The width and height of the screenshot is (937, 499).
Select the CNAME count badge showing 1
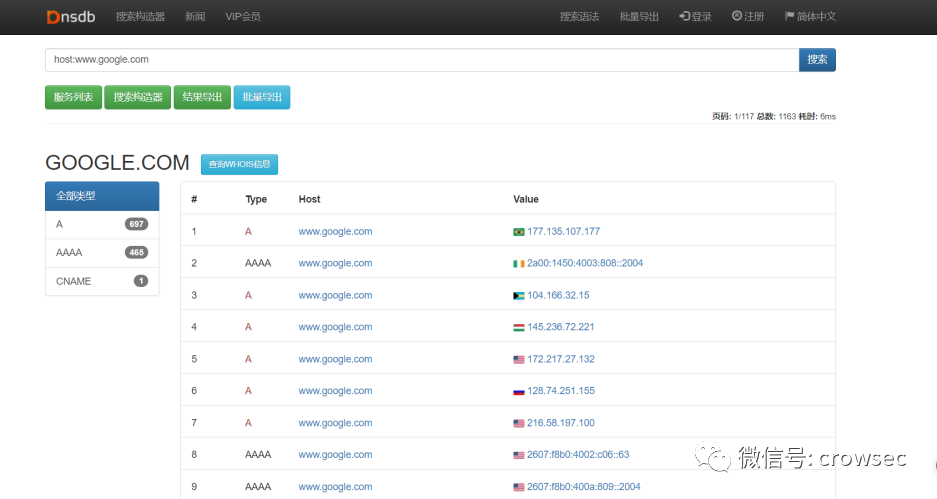[141, 281]
